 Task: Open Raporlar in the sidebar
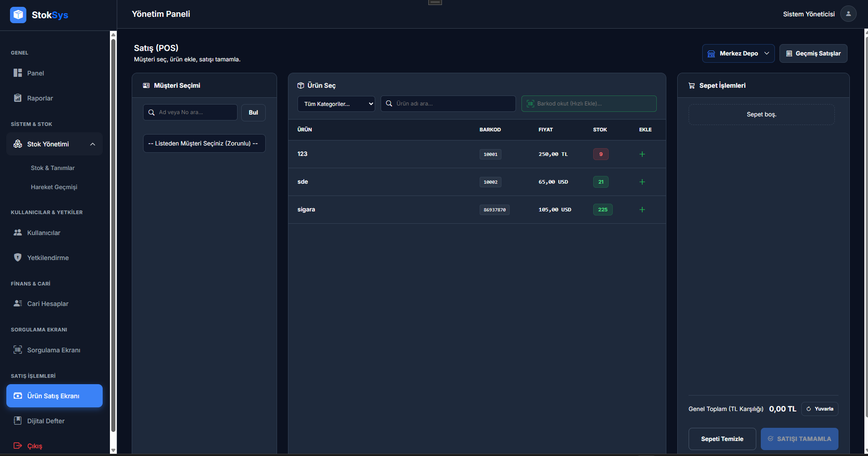(40, 98)
